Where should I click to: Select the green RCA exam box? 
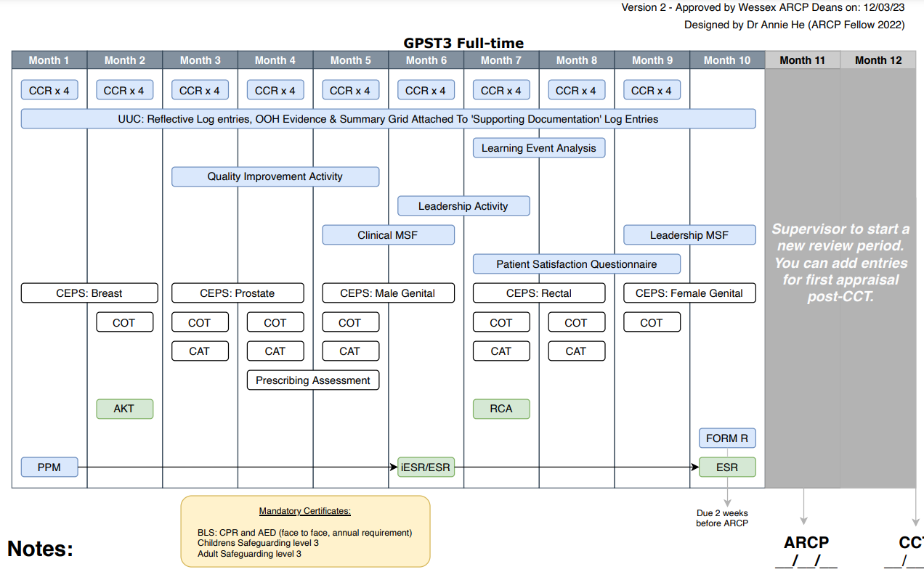pyautogui.click(x=500, y=409)
